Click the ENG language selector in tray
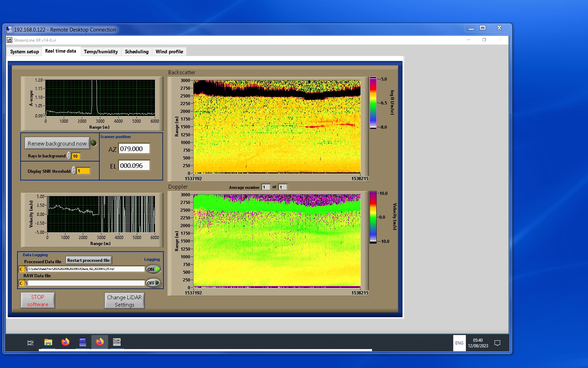The image size is (588, 368). [459, 343]
